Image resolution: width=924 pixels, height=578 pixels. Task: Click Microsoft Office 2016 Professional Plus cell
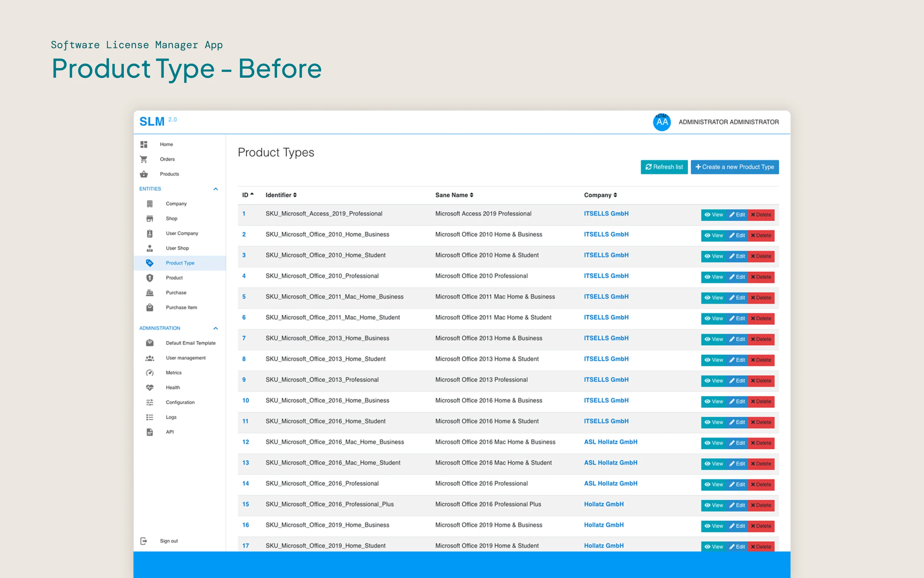click(488, 504)
